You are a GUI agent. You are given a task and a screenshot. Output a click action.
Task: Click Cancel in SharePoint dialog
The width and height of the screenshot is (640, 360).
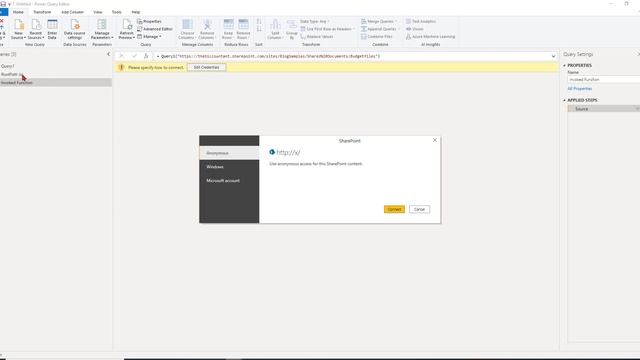419,209
